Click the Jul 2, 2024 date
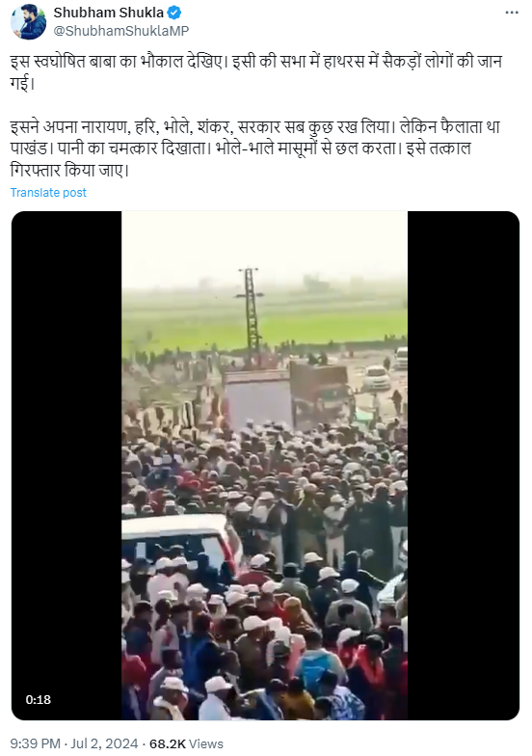This screenshot has width=532, height=756. pyautogui.click(x=104, y=743)
